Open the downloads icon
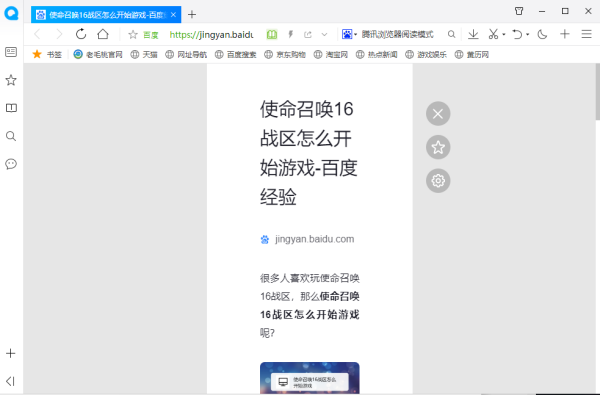Image resolution: width=600 pixels, height=395 pixels. click(x=473, y=34)
